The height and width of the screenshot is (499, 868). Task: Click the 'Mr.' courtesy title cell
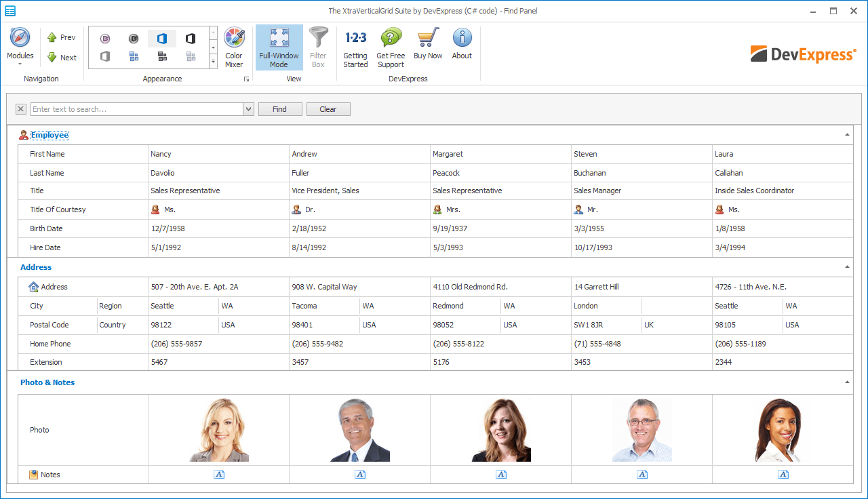click(x=642, y=209)
